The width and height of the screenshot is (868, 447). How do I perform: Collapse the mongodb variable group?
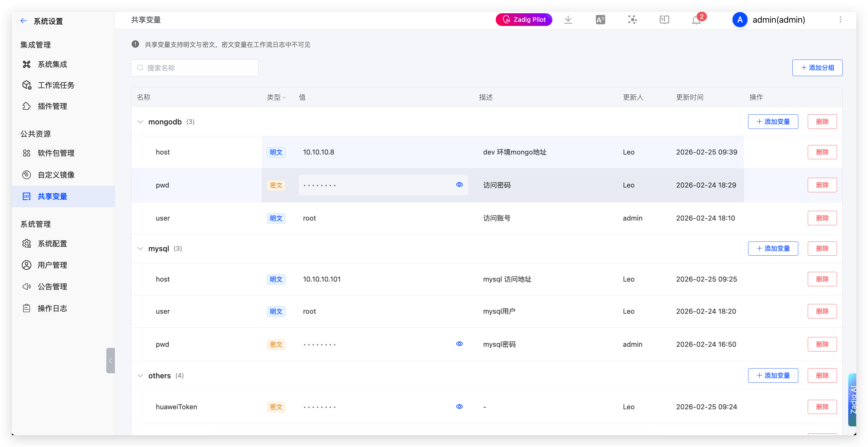pos(141,121)
